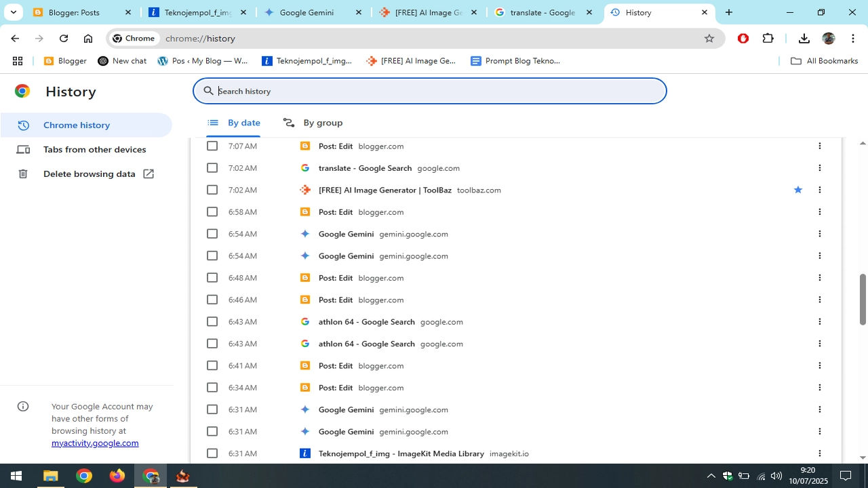The image size is (868, 488).
Task: Check the 6:48 AM Post: Edit entry
Action: (x=212, y=278)
